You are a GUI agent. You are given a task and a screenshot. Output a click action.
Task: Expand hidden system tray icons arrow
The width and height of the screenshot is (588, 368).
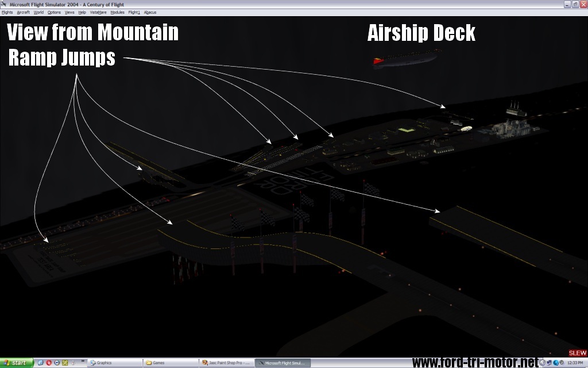pos(543,363)
